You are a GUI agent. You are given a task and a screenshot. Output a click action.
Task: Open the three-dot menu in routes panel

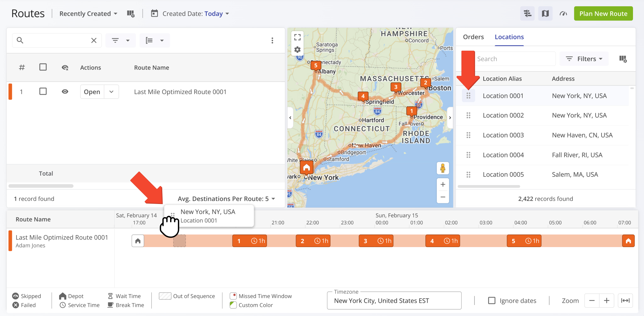point(272,40)
